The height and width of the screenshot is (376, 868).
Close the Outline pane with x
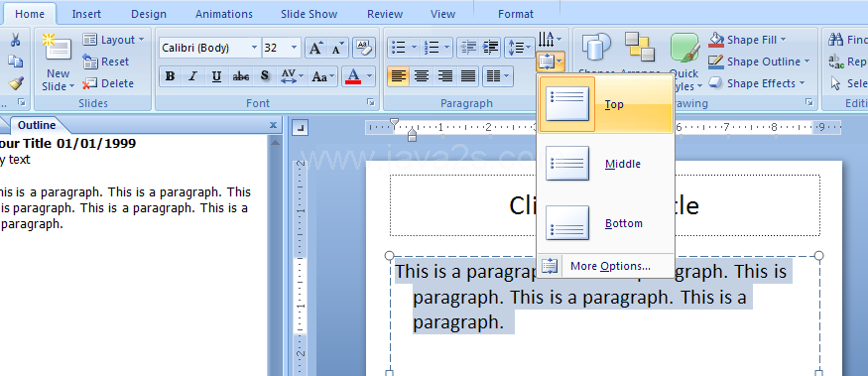pos(273,125)
